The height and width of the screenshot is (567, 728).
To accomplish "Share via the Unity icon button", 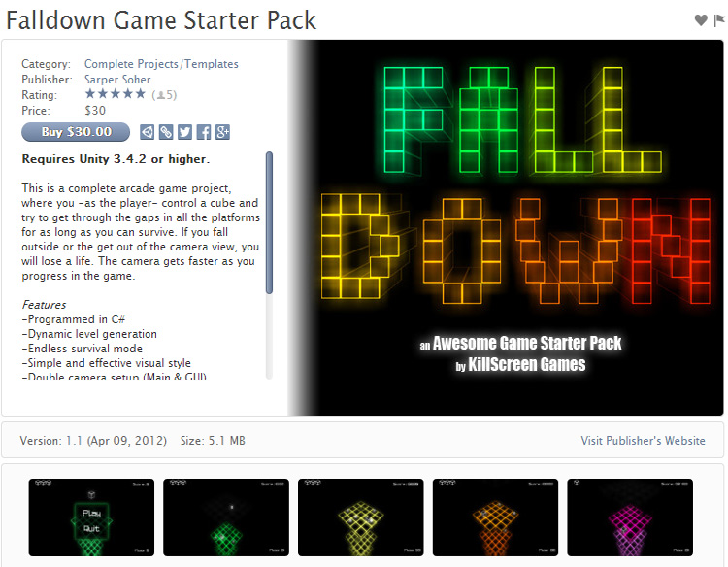I will [x=148, y=132].
